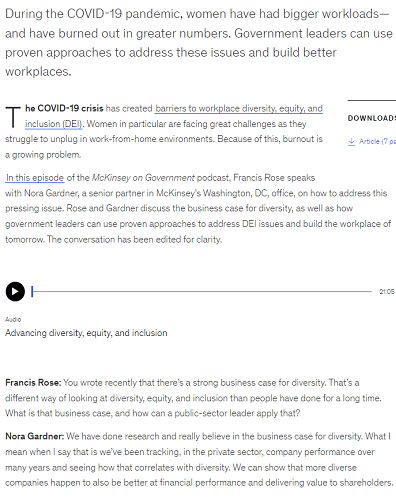396x500 pixels.
Task: Click 'Advancing diversity, equity, and inclusion' audio title
Action: (x=86, y=333)
